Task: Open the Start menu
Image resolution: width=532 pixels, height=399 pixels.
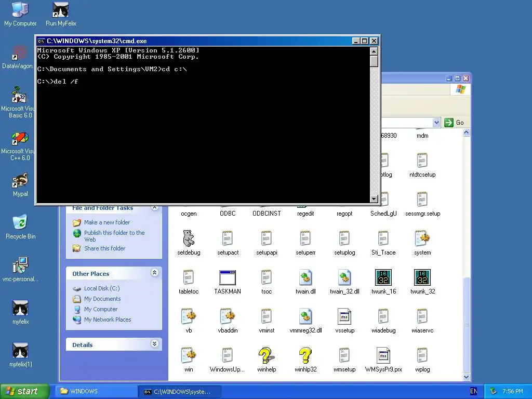Action: coord(24,392)
